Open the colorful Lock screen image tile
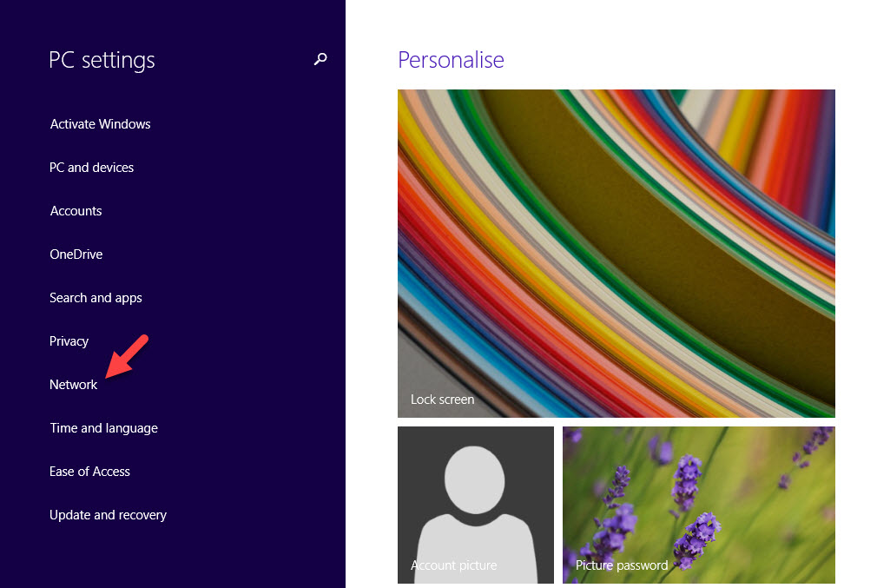 pos(616,254)
